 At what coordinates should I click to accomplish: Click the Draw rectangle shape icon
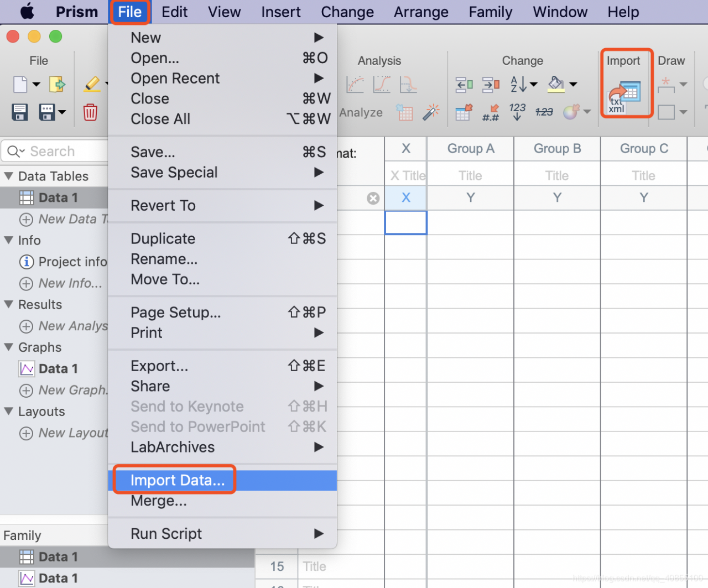point(666,112)
